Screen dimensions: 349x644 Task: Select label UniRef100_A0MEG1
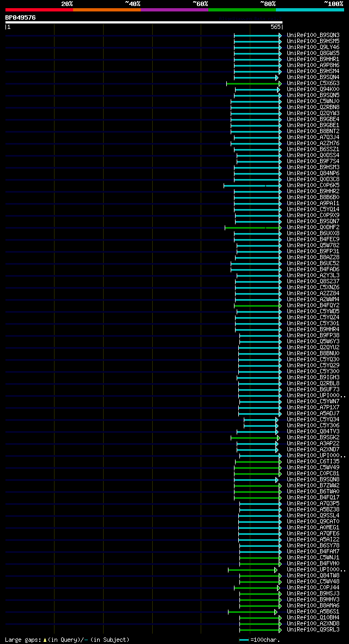(x=313, y=528)
